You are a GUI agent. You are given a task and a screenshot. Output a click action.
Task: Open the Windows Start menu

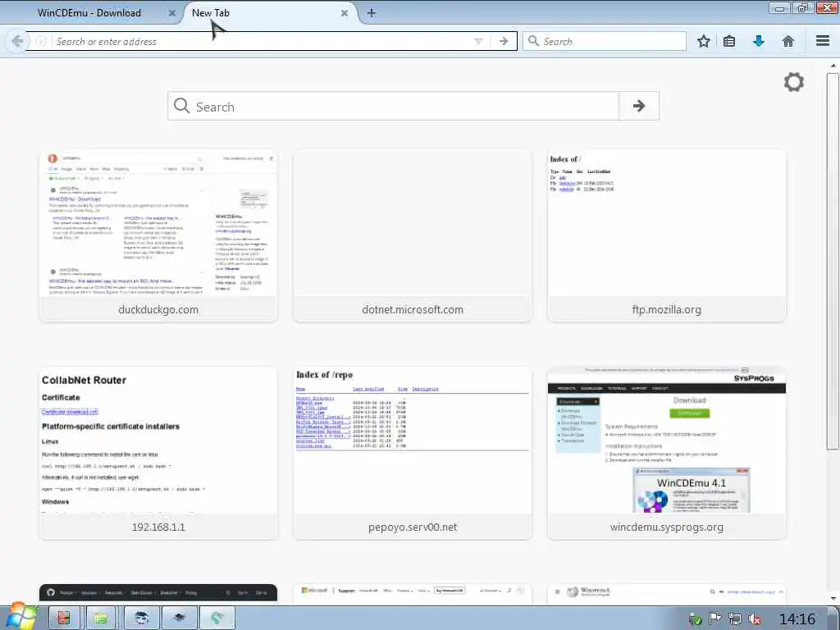(x=21, y=617)
